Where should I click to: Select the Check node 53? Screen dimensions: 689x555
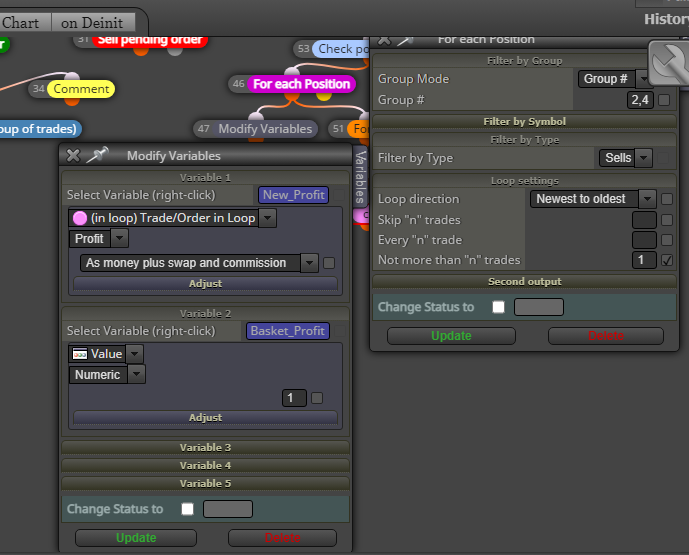coord(341,49)
